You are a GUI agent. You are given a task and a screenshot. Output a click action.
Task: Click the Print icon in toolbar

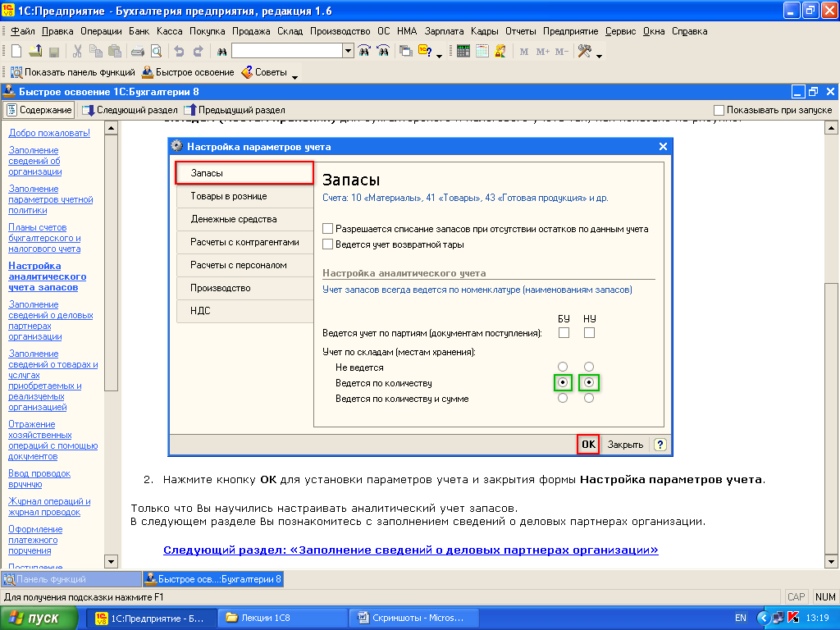tap(138, 52)
